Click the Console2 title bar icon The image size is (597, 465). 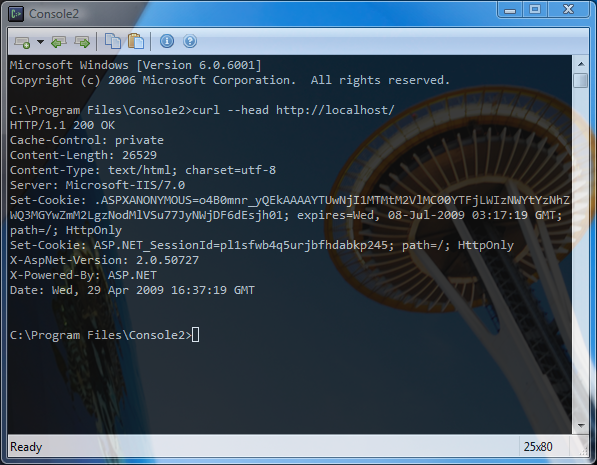pos(16,14)
